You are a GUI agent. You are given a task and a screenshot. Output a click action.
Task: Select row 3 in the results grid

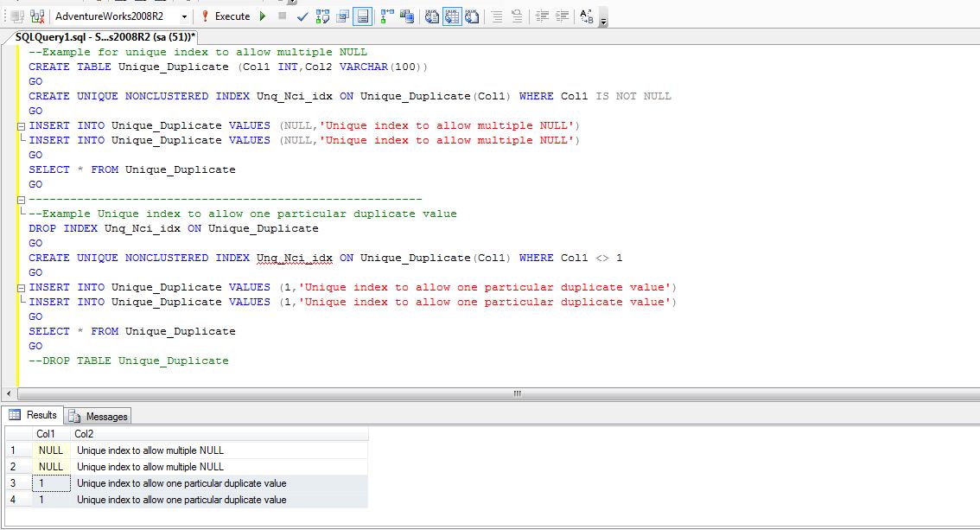13,483
